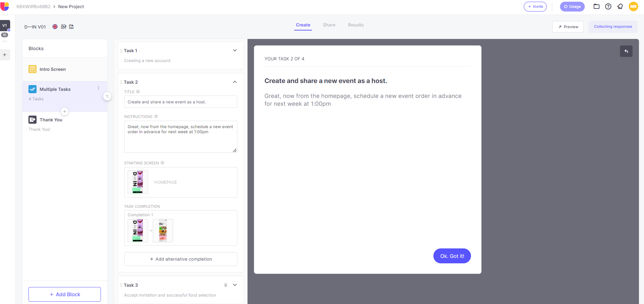644x304 pixels.
Task: Open the MR user avatar menu
Action: click(x=633, y=6)
